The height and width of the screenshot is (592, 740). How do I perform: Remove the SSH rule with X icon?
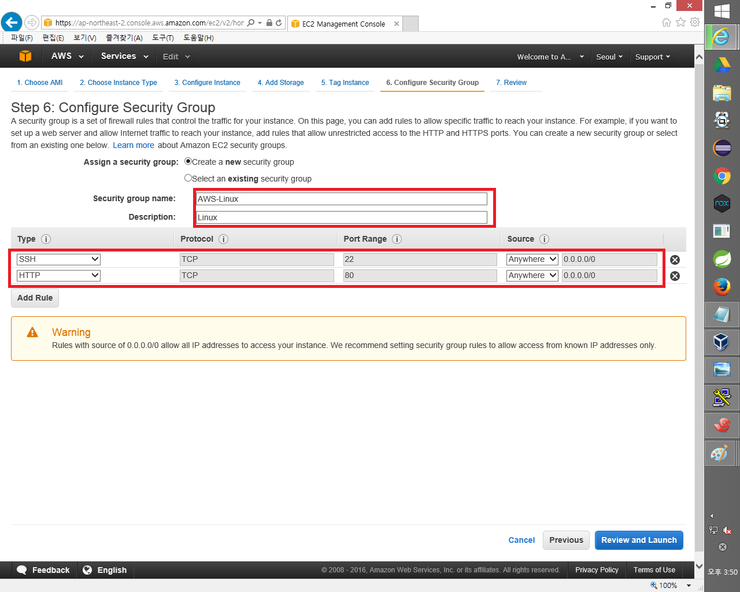coord(674,260)
